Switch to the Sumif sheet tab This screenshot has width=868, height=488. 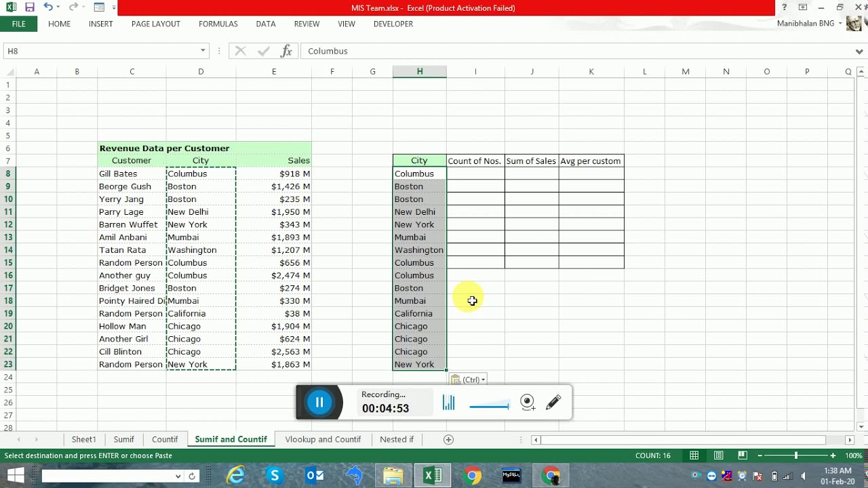(124, 439)
